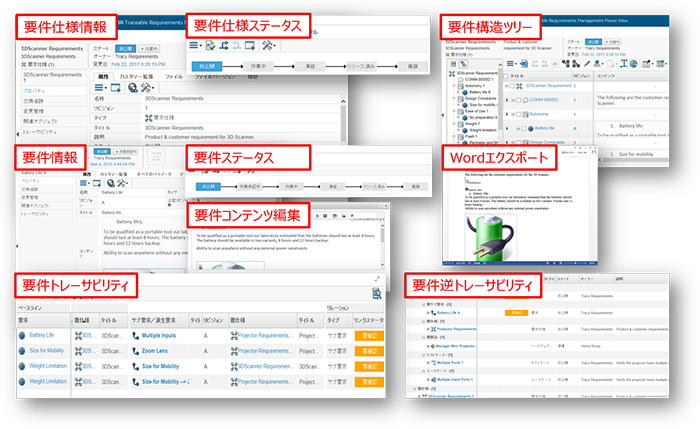Click the globe icon in 要件情報 properties toolbar
This screenshot has height=429, width=700.
(x=110, y=183)
